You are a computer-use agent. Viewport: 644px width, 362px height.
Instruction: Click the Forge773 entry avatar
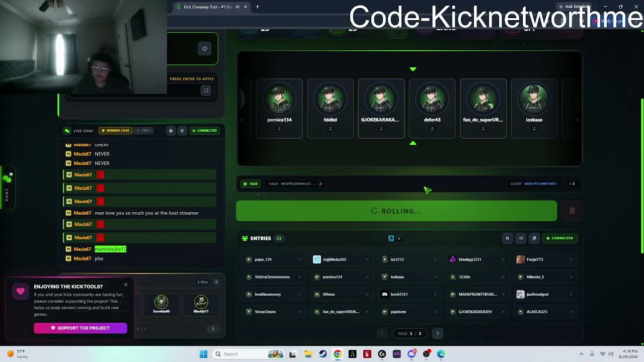coord(520,259)
